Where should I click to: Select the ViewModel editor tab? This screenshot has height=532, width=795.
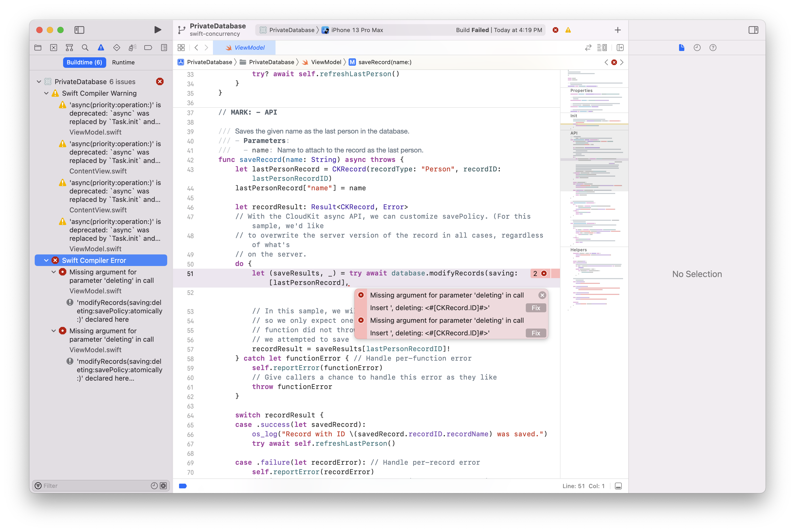point(245,48)
